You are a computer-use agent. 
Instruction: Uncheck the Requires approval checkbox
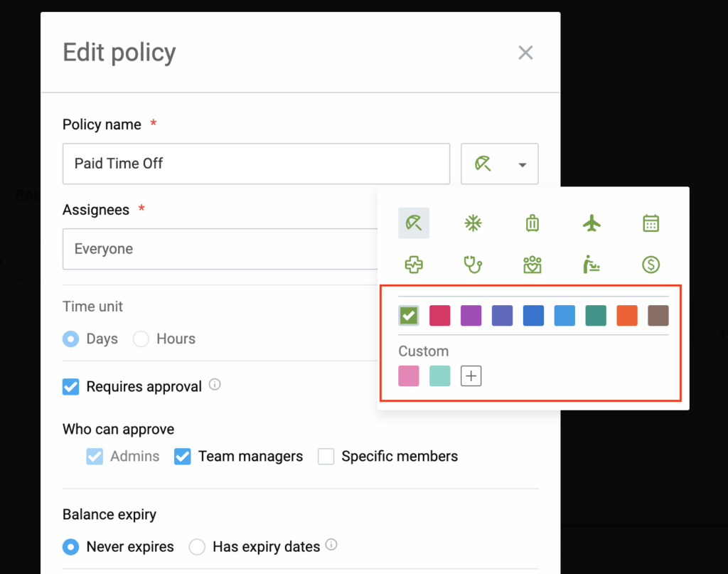pos(71,386)
